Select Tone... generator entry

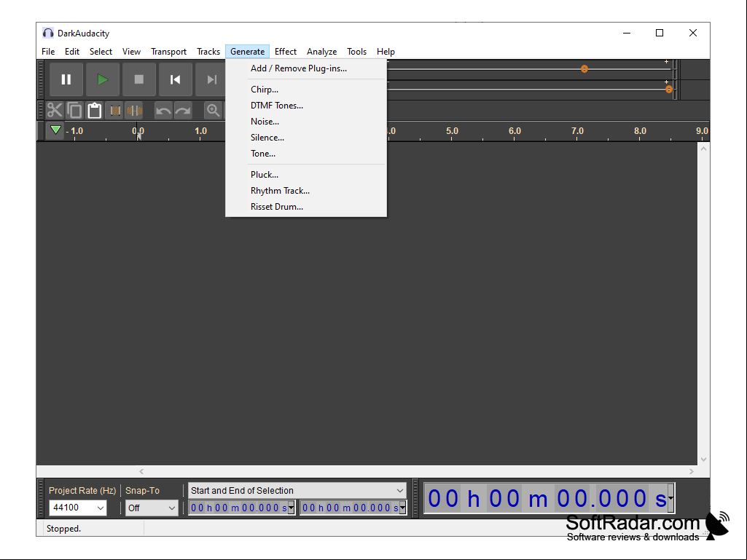[306, 154]
